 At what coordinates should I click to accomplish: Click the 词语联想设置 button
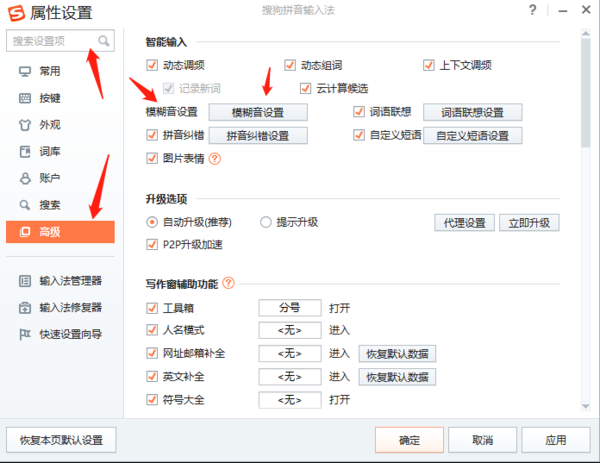coord(473,112)
